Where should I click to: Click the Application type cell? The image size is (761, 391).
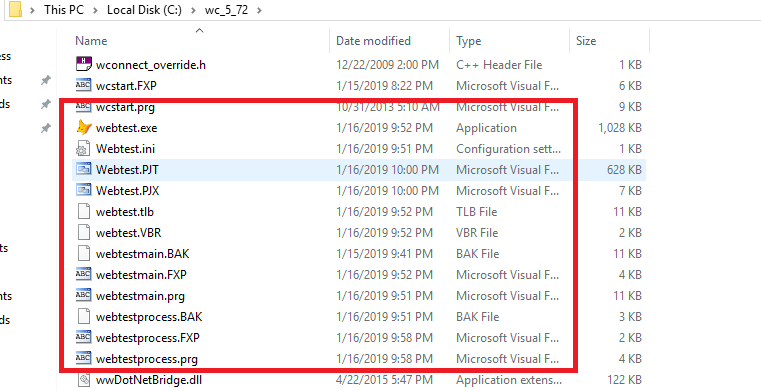(486, 128)
